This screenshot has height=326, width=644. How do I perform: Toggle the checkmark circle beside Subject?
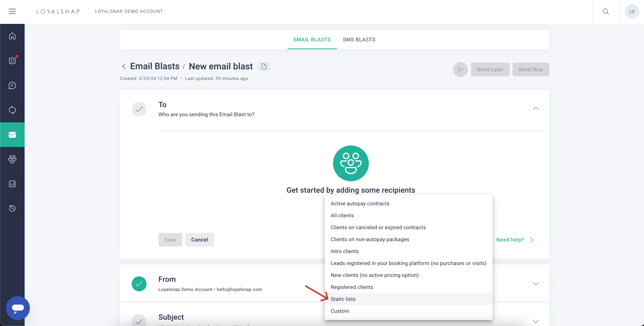point(139,321)
